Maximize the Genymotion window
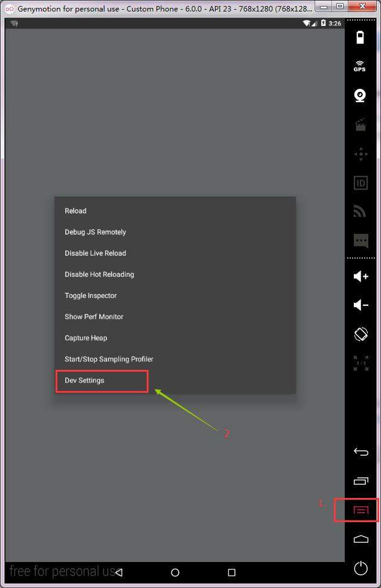The image size is (381, 588). pos(340,7)
